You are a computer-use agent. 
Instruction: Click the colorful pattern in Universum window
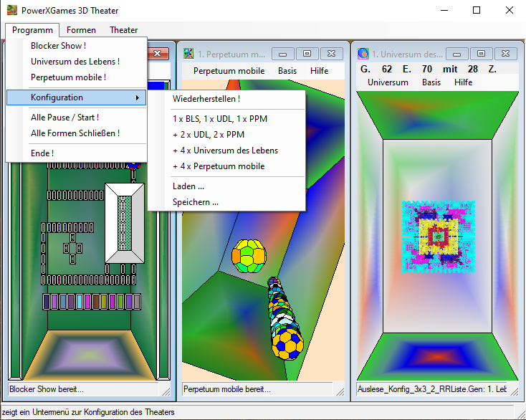[438, 237]
